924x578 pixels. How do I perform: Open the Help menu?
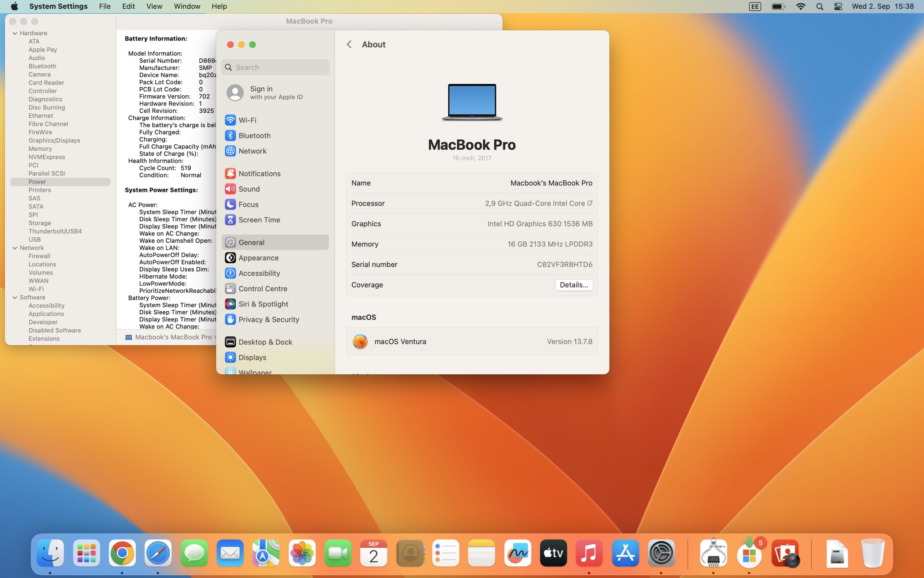click(219, 7)
